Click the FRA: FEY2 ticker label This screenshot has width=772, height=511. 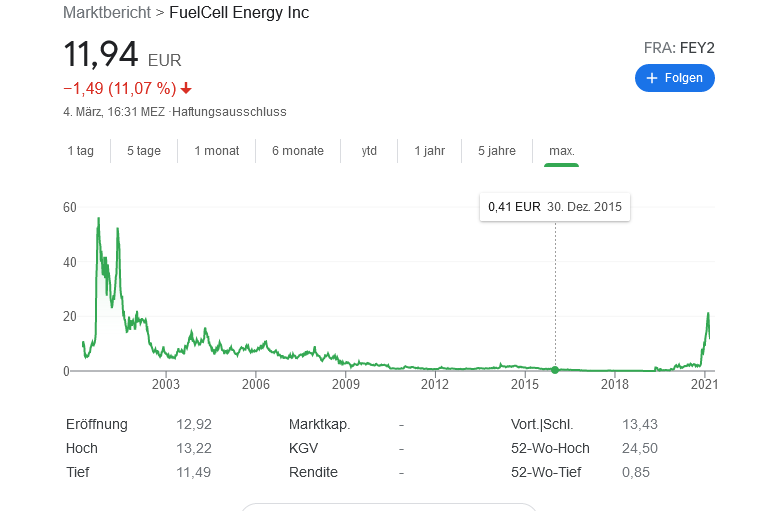679,47
